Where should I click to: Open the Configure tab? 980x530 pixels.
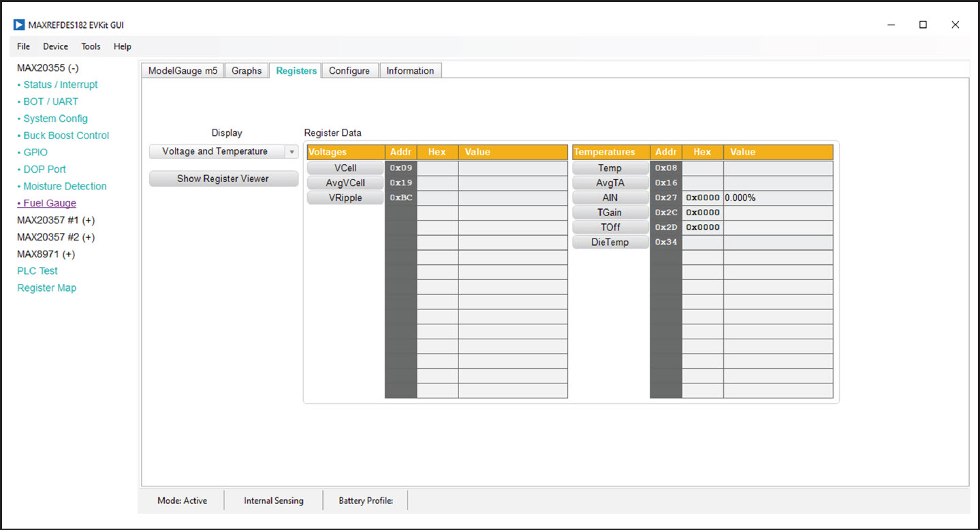tap(349, 71)
